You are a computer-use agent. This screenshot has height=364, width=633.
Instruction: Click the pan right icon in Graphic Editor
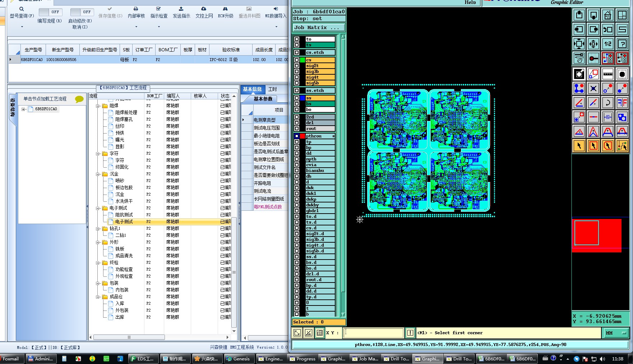pos(593,29)
